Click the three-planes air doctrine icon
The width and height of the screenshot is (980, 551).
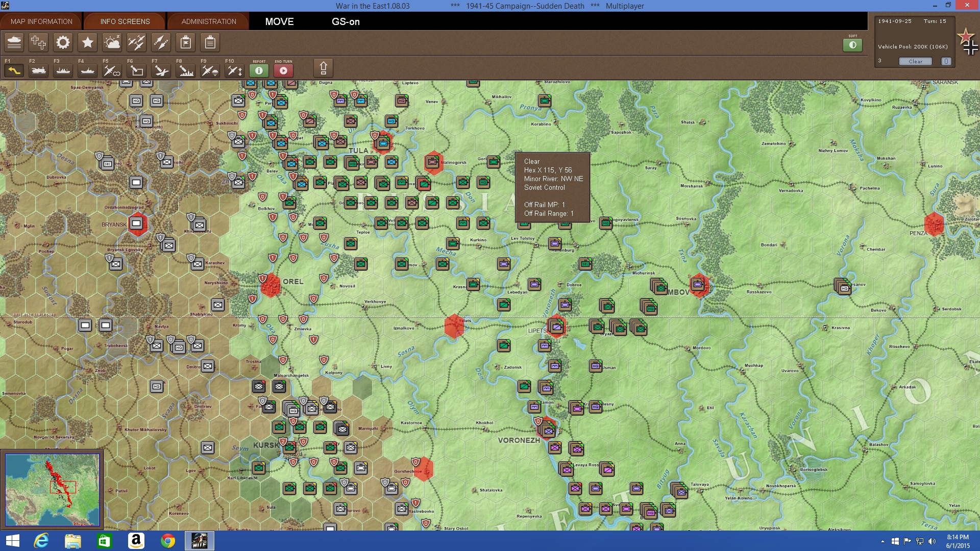coord(136,42)
